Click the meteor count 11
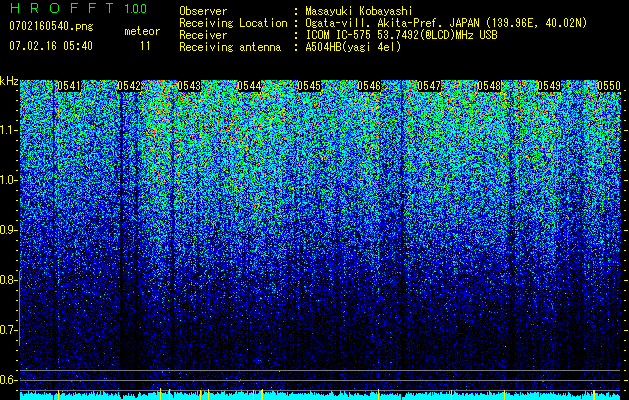 pyautogui.click(x=145, y=46)
